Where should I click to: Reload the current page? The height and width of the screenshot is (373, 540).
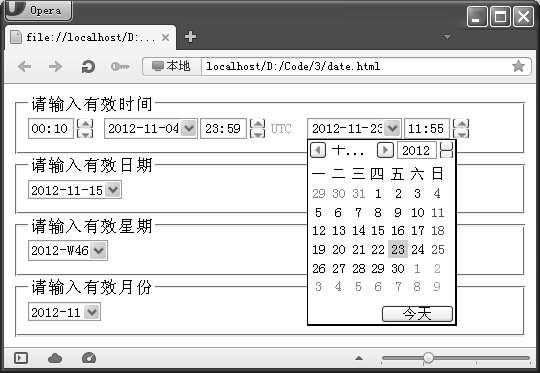88,66
